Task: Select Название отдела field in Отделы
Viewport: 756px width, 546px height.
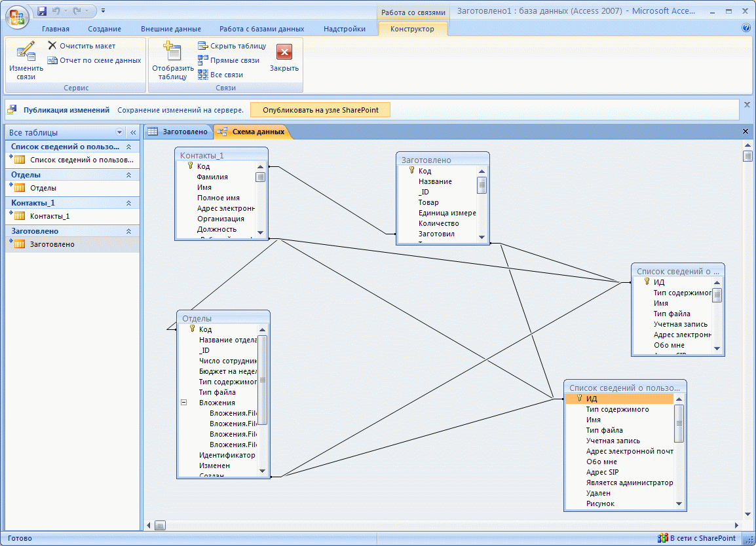Action: click(227, 340)
